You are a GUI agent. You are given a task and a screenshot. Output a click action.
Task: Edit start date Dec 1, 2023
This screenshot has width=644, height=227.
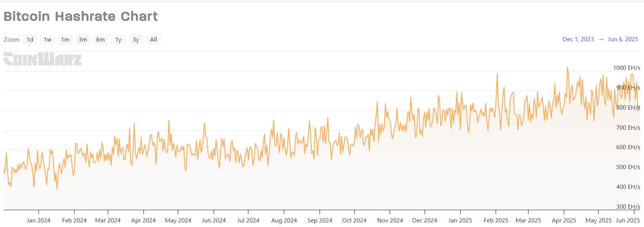(578, 39)
